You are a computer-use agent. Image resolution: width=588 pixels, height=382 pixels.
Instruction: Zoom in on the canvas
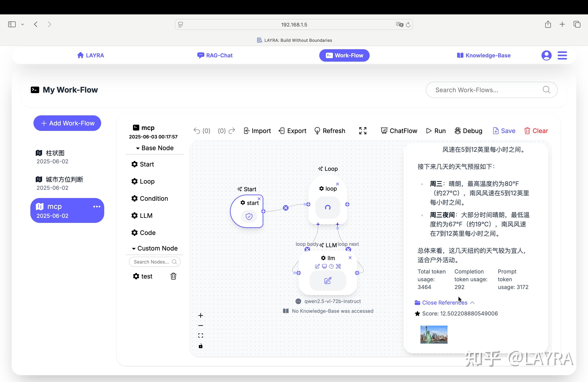[x=201, y=315]
